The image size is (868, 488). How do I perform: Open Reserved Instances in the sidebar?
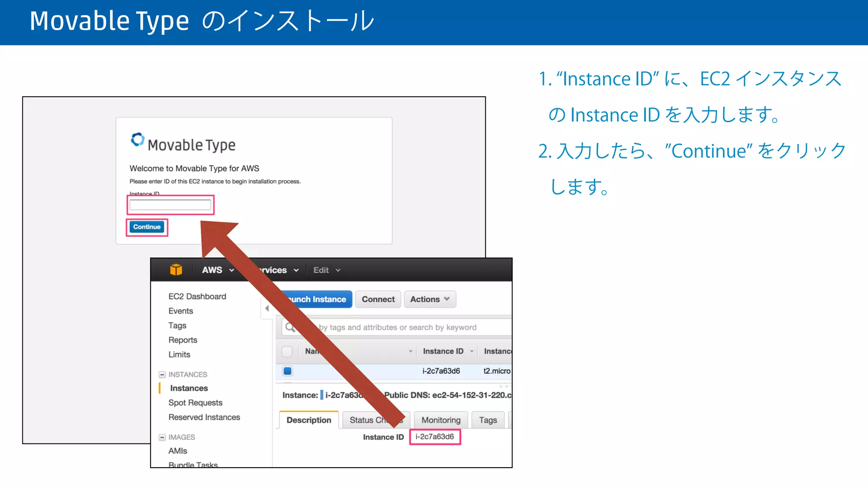pos(204,417)
